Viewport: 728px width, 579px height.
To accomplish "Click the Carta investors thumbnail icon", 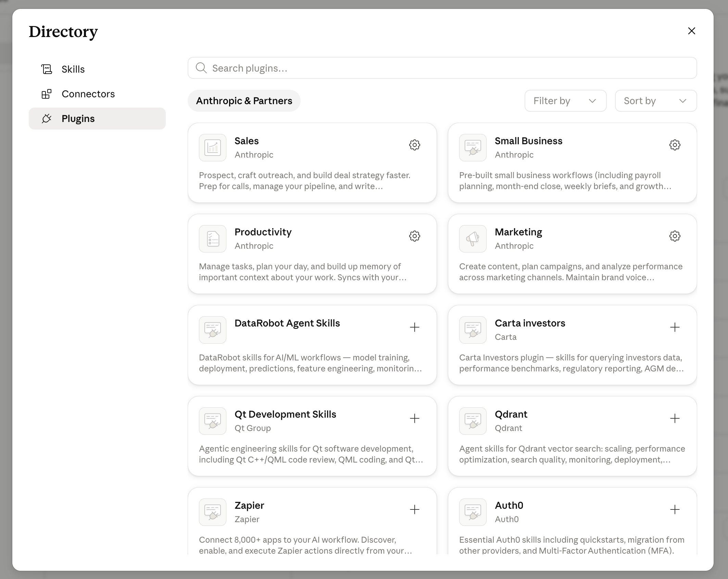I will pos(473,330).
